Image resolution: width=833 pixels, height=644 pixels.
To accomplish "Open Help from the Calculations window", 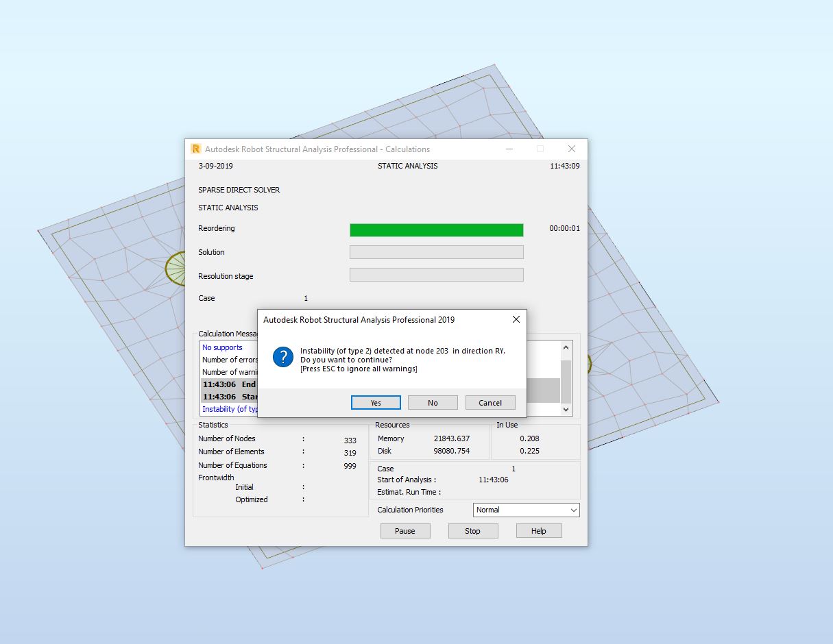I will pos(539,530).
